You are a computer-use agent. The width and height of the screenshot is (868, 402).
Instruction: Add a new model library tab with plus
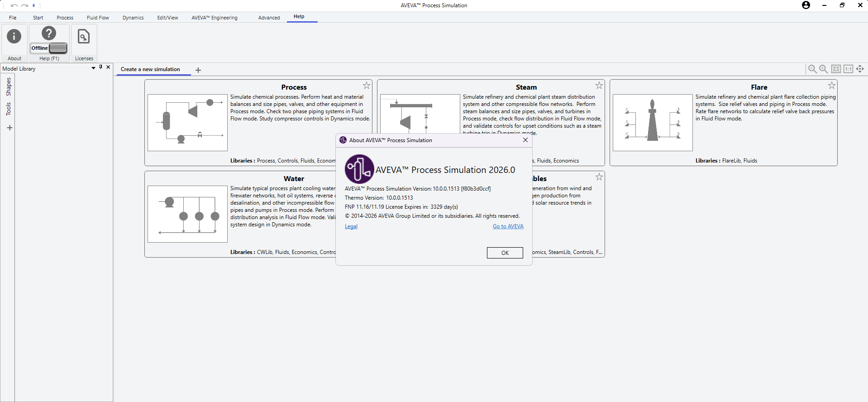coord(10,128)
